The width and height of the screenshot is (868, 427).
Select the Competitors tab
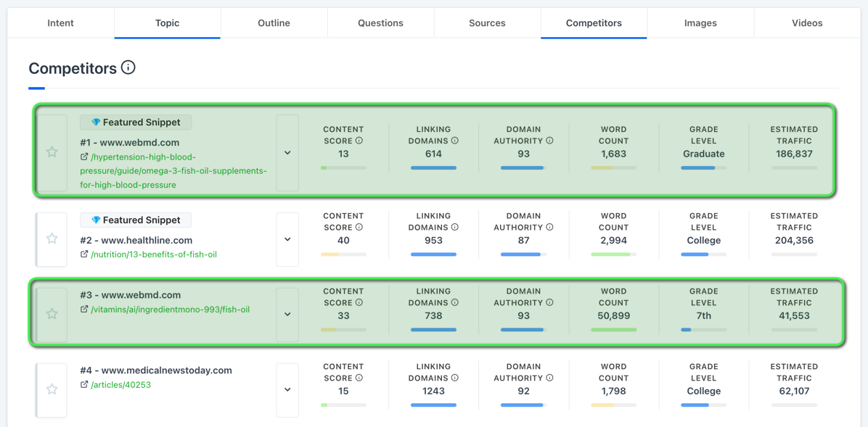click(x=594, y=23)
